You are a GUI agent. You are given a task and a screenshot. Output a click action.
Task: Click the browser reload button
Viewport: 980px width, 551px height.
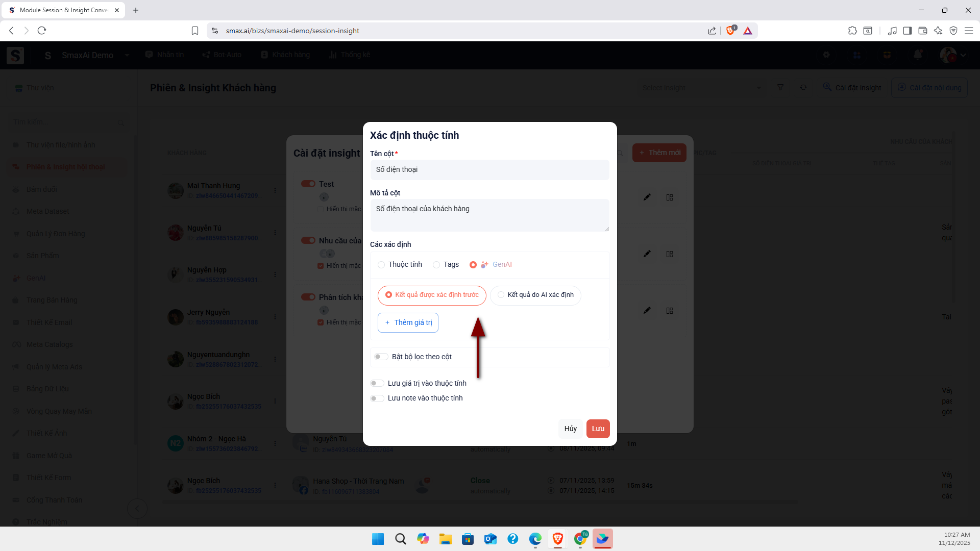point(42,31)
